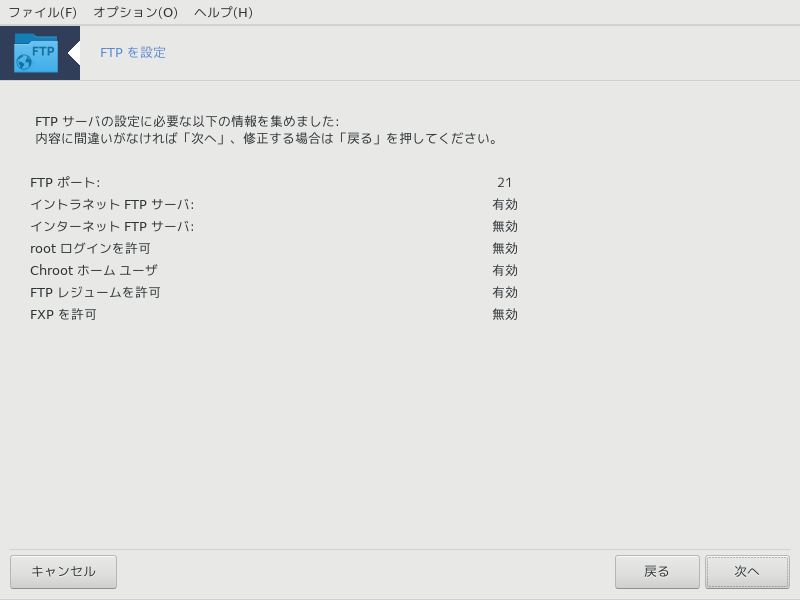Click the FTP ポート label
Viewport: 800px width, 600px height.
tap(65, 183)
